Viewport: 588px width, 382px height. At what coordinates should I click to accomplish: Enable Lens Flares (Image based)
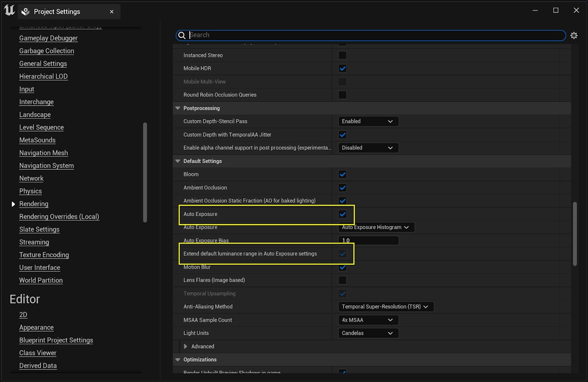tap(342, 280)
